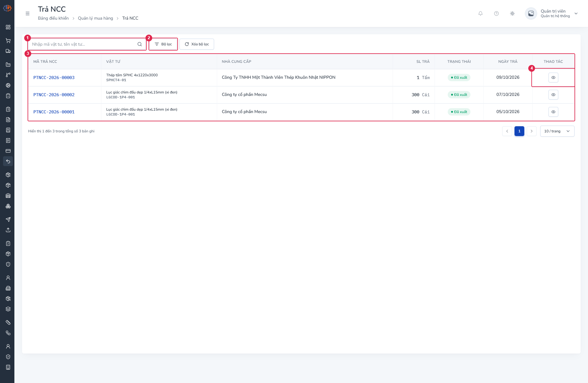Go to the Bảng điều khiển breadcrumb
Screen dimensions: 588x383
53,18
